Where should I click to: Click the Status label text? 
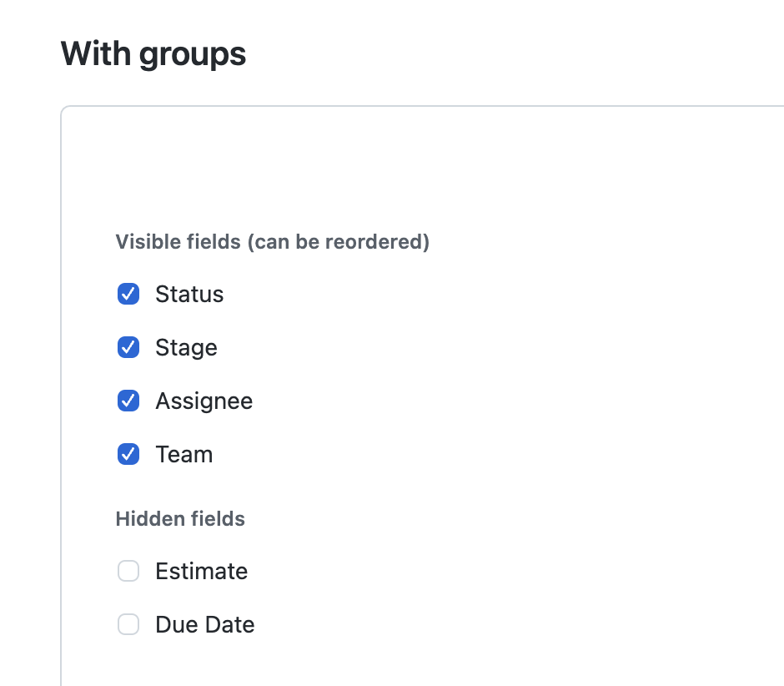[189, 294]
